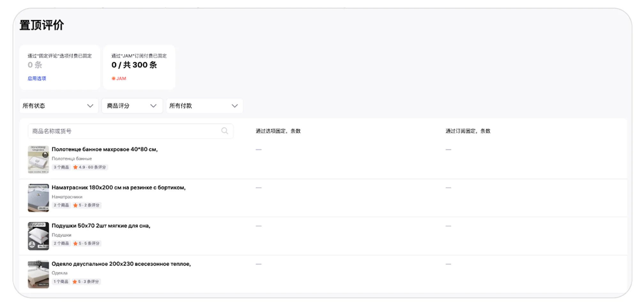644x306 pixels.
Task: Select the Одеяло двуспальное product title
Action: click(x=121, y=264)
